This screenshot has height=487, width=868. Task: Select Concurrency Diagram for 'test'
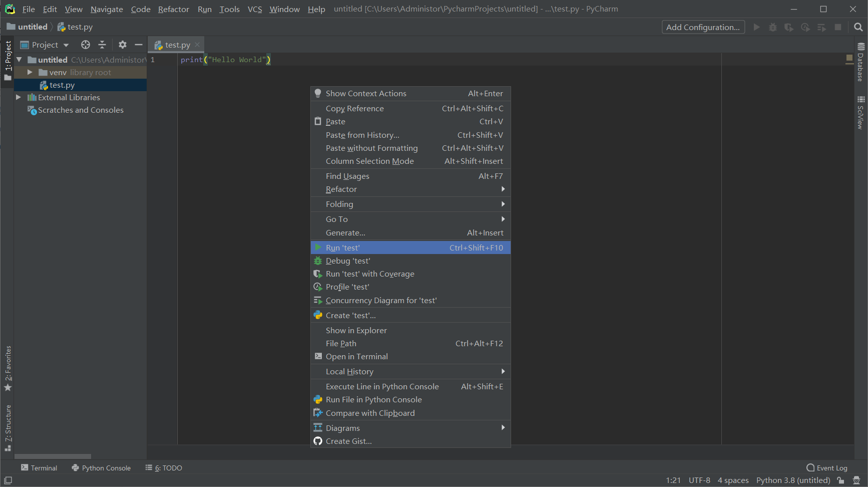pos(410,300)
